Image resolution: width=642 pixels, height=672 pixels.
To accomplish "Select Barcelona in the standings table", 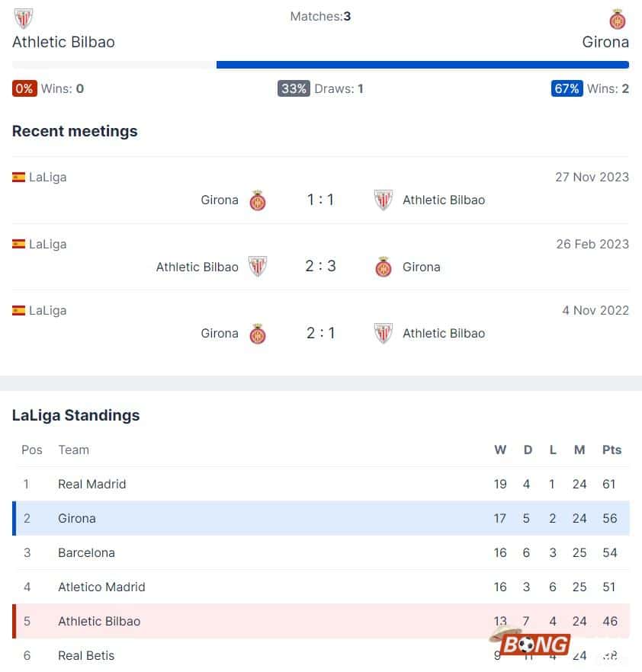I will (86, 552).
